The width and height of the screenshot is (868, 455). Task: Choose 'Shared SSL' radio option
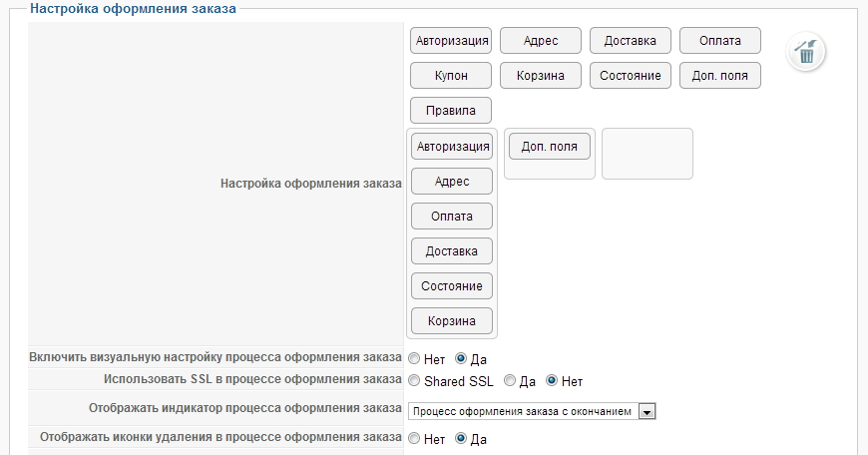click(414, 381)
